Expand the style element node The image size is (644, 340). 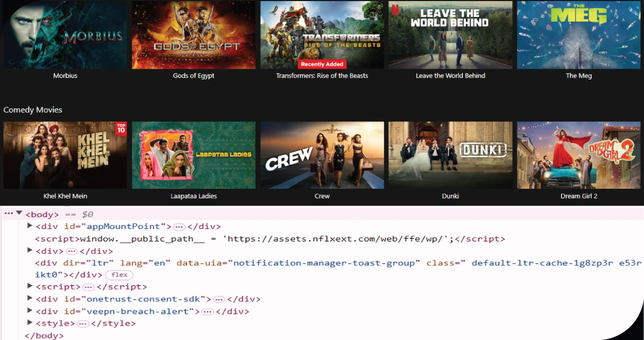click(30, 323)
